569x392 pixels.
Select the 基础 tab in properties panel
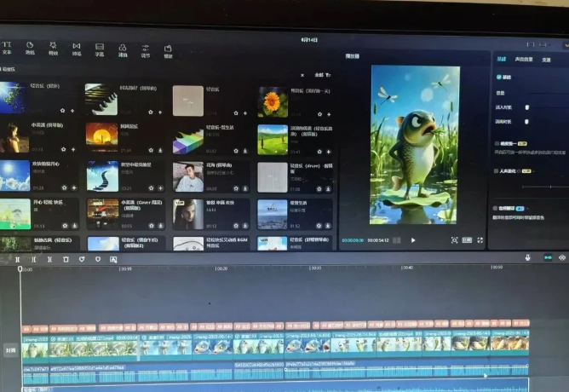click(x=501, y=59)
